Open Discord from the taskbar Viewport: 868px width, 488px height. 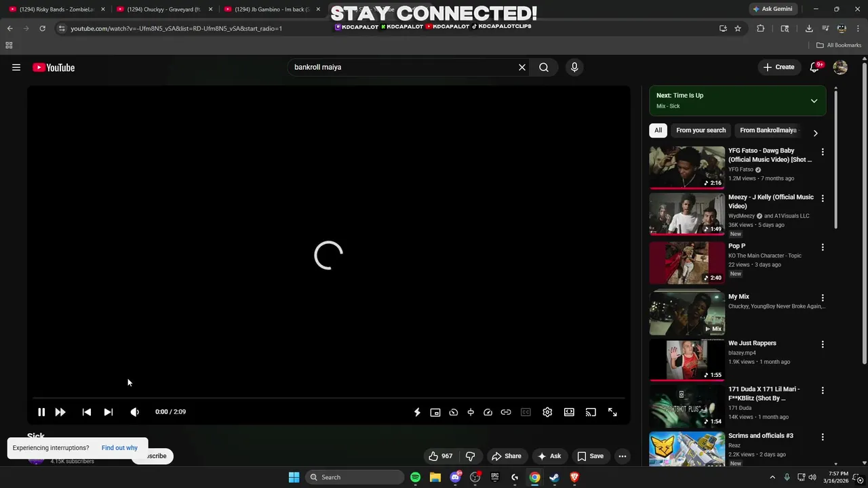click(455, 477)
